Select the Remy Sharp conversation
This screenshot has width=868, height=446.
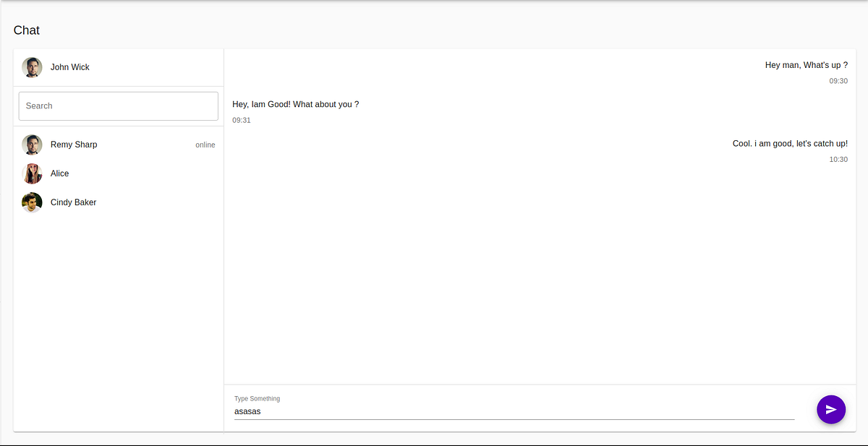coord(74,145)
